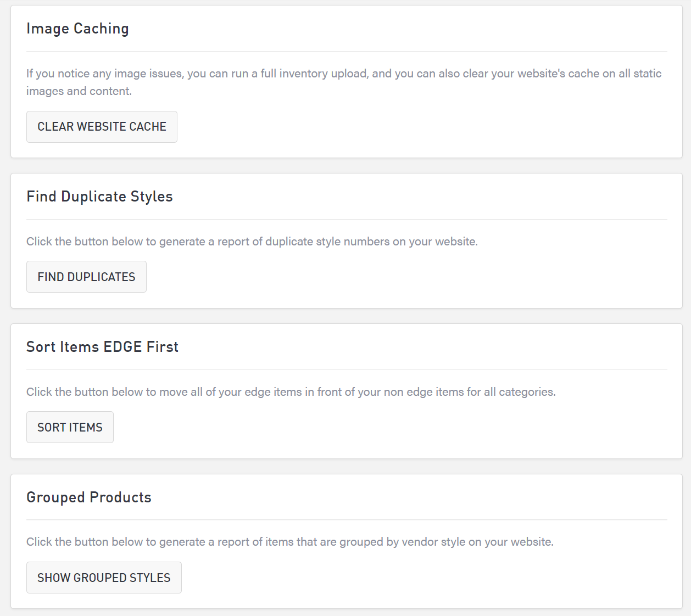Screen dimensions: 691x616
Task: Click the divider under Sort Items EDGE First
Action: click(347, 370)
